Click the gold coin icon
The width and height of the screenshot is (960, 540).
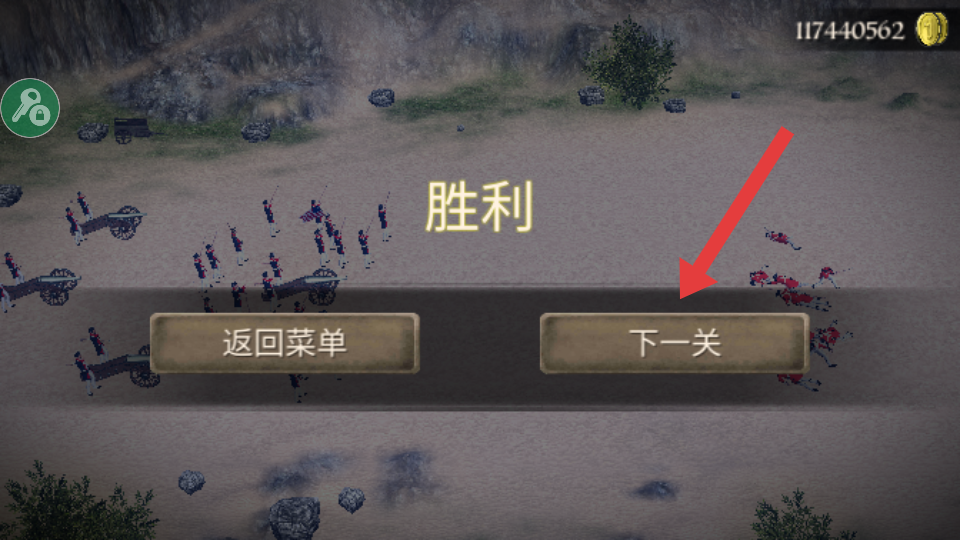(x=931, y=29)
